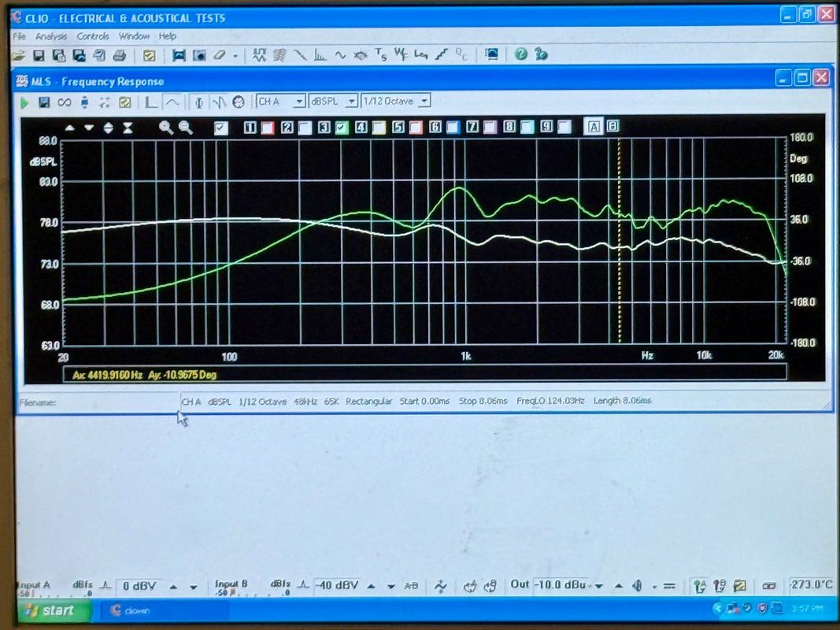Toggle overlay 3 green checkbox
Image resolution: width=840 pixels, height=630 pixels.
pyautogui.click(x=342, y=128)
